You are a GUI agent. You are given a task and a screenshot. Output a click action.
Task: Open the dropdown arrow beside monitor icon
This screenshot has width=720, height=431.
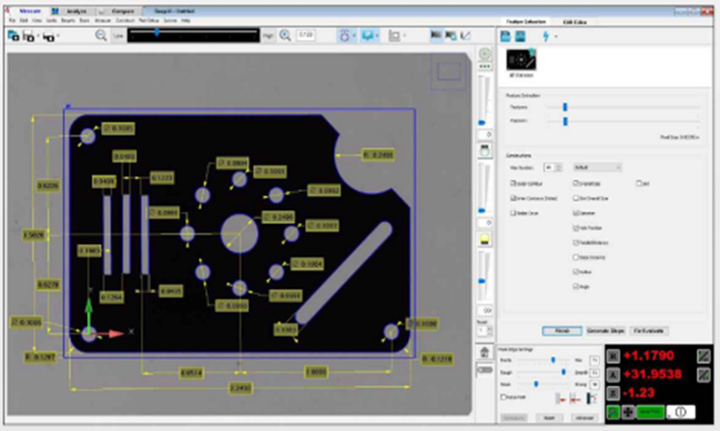pyautogui.click(x=377, y=36)
